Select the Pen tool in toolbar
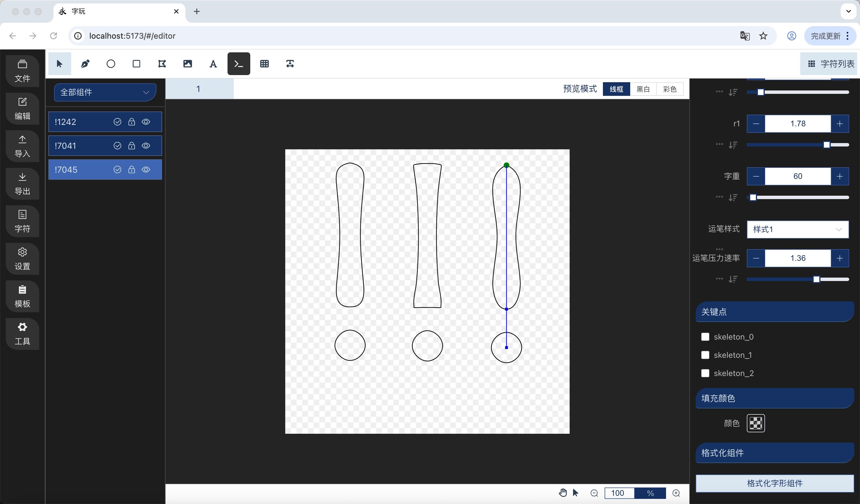Image resolution: width=860 pixels, height=504 pixels. coord(85,64)
